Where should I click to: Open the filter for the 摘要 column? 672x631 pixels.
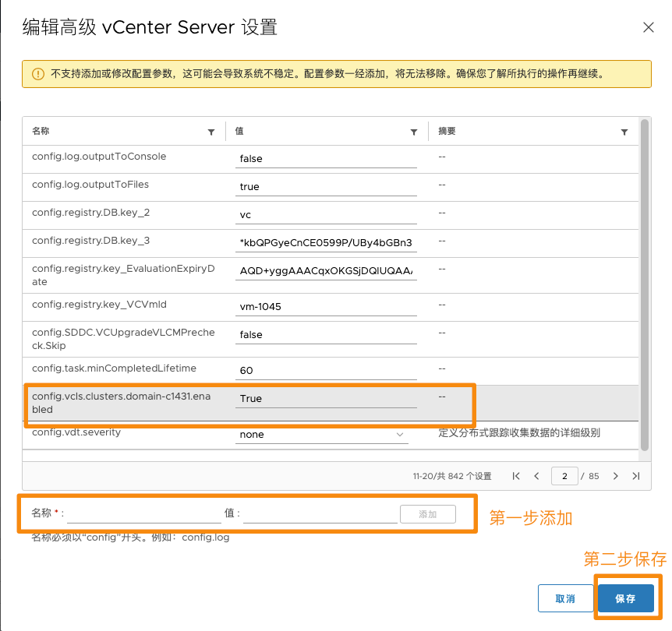pyautogui.click(x=624, y=132)
